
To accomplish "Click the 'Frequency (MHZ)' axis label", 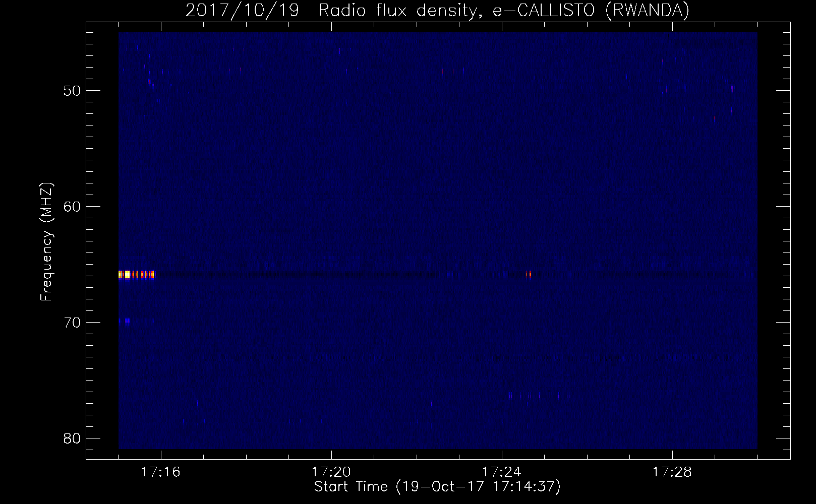I will (x=46, y=242).
